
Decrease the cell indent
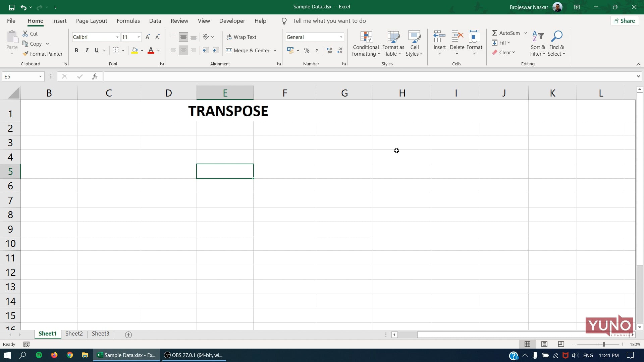tap(206, 50)
